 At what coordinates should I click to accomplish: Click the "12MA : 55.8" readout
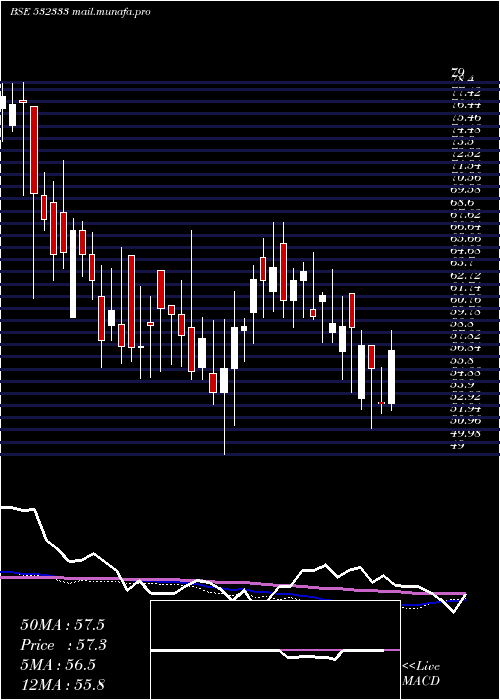click(x=63, y=685)
